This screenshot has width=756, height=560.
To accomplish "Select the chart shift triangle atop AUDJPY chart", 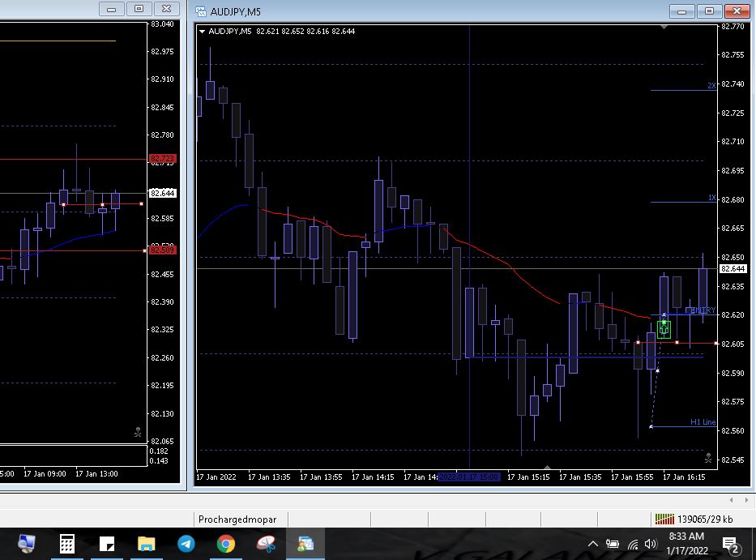I will (664, 27).
